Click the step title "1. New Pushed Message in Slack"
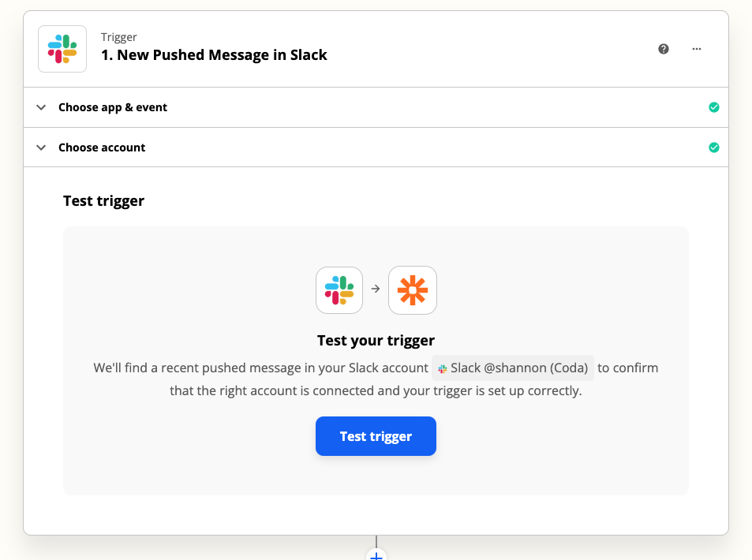752x560 pixels. coord(214,55)
